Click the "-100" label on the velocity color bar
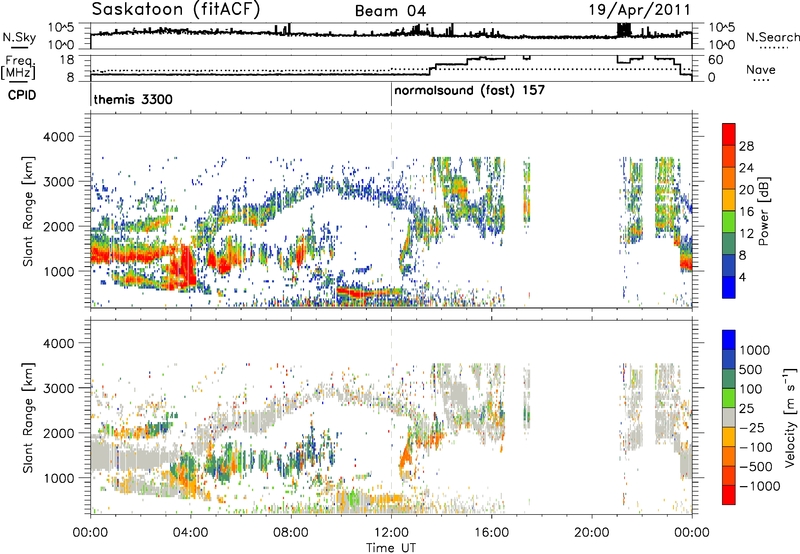The image size is (800, 554). pyautogui.click(x=756, y=447)
